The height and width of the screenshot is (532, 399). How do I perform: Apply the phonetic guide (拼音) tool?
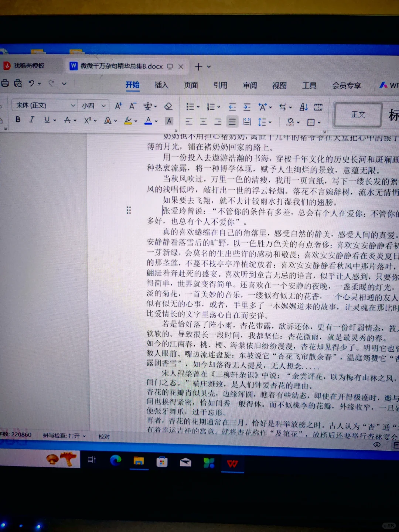[147, 106]
